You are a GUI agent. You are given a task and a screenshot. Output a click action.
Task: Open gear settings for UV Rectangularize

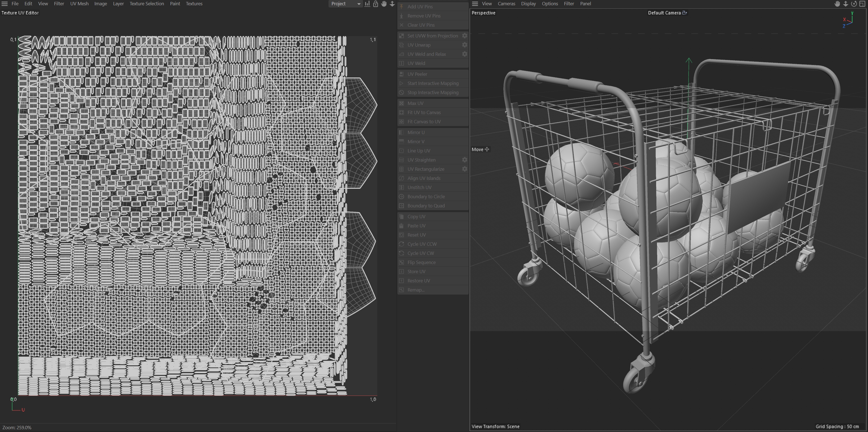click(465, 169)
